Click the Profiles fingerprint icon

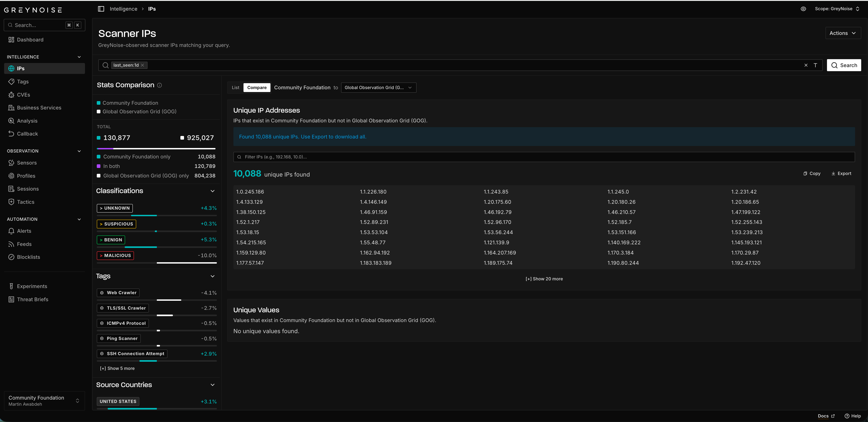(11, 176)
